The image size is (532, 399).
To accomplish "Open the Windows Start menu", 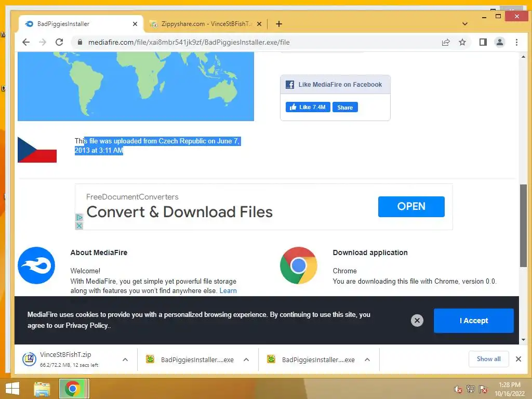I will click(x=12, y=389).
